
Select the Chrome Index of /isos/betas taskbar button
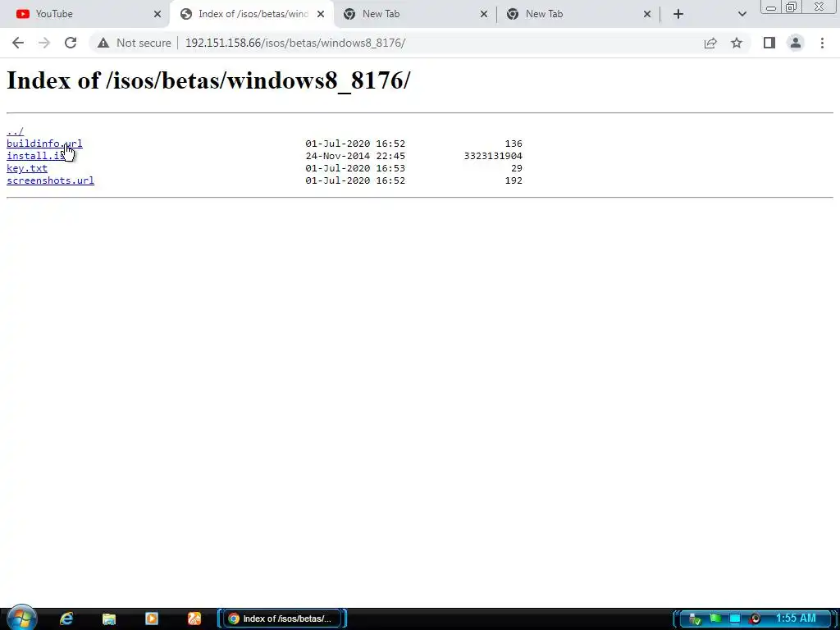[282, 619]
